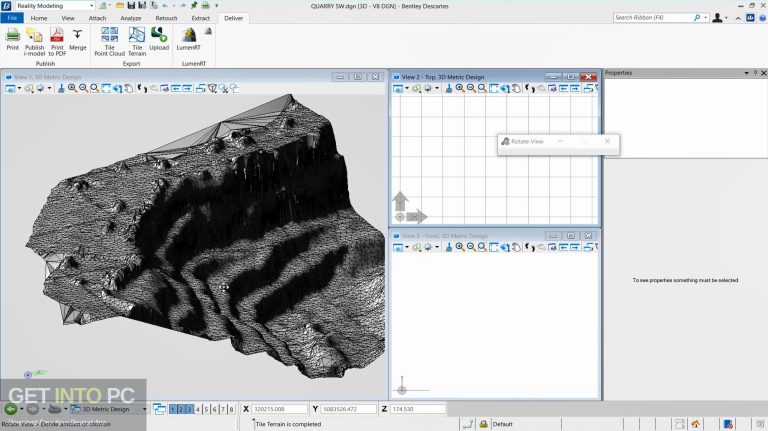Open the Reality Modeling workflow dropdown
This screenshot has width=768, height=431.
click(x=91, y=6)
